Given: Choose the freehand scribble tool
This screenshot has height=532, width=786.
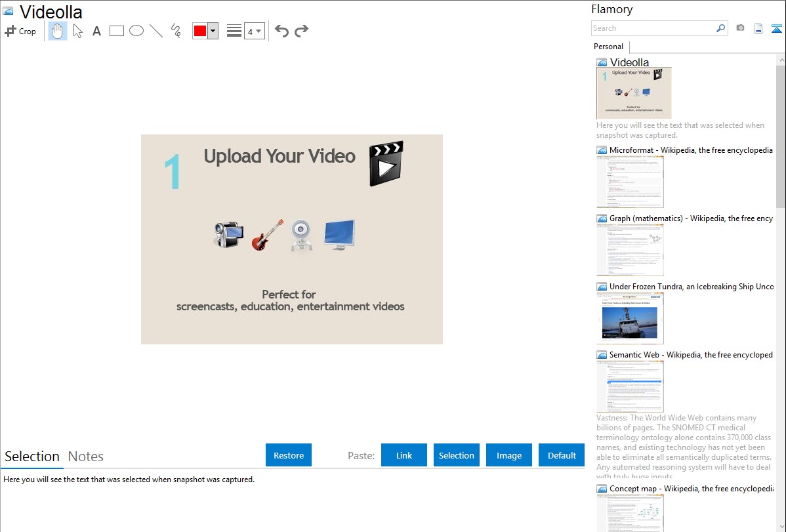Looking at the screenshot, I should 176,31.
